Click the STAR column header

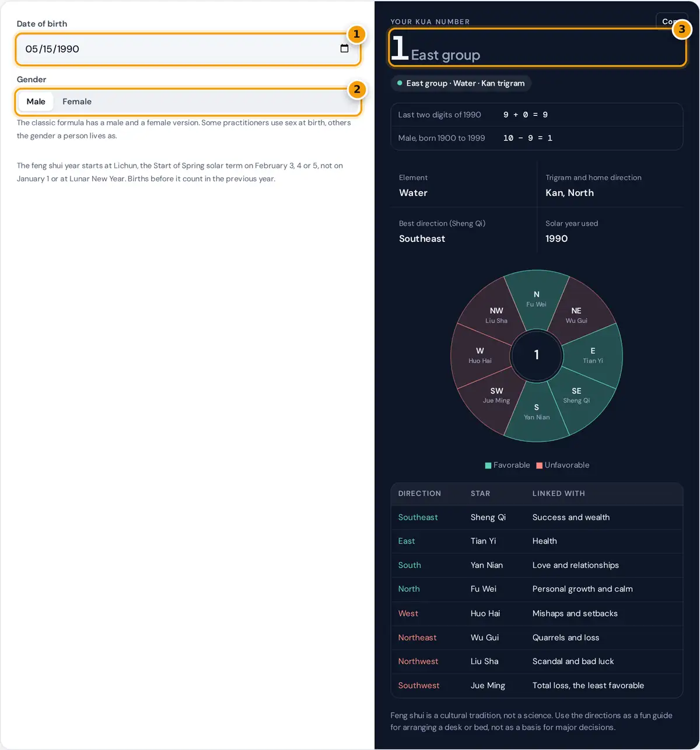[x=481, y=493]
